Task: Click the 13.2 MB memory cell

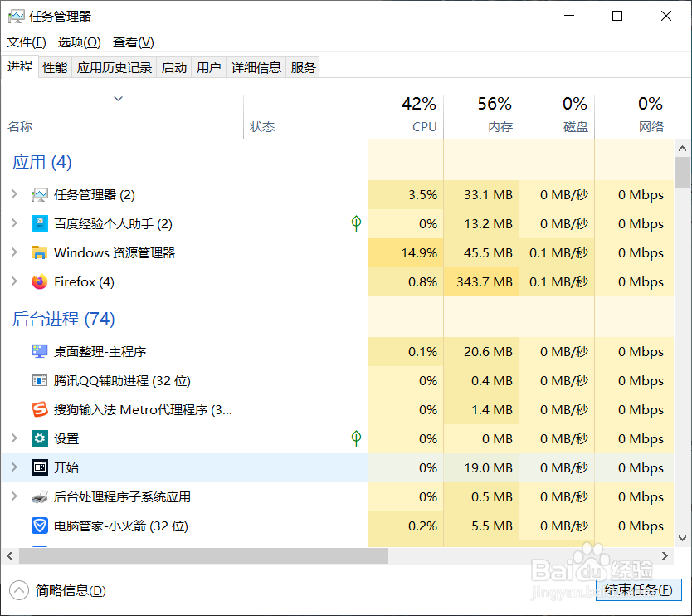Action: 481,224
